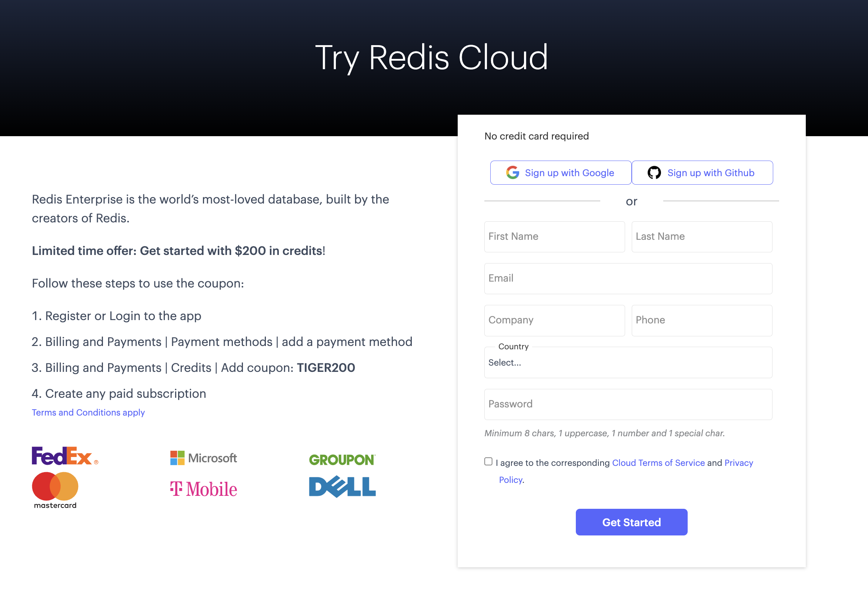Focus the Last Name field

[702, 237]
